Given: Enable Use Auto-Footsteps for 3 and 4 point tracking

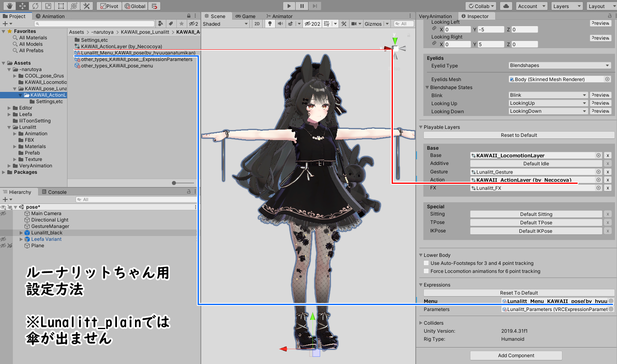Looking at the screenshot, I should pos(426,263).
